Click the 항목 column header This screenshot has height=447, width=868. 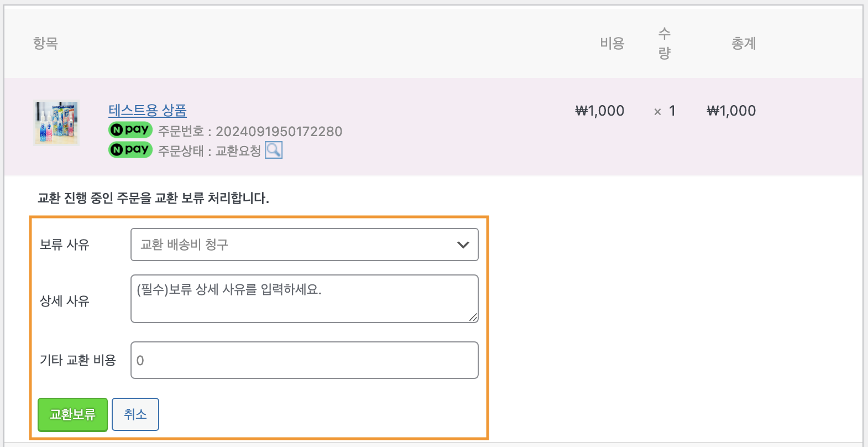pyautogui.click(x=45, y=43)
